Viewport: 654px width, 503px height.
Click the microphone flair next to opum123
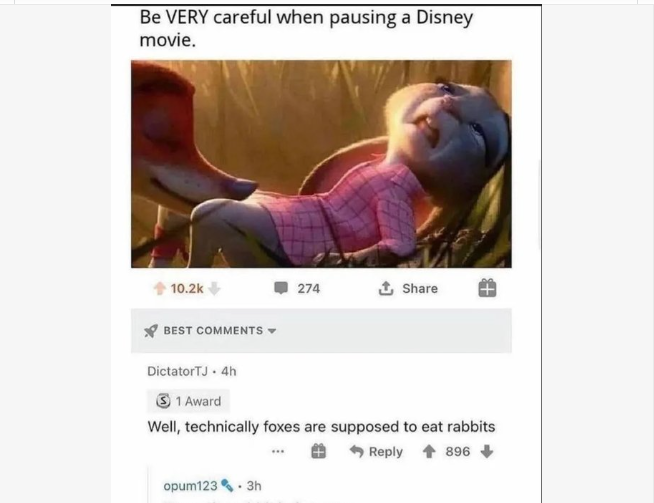pyautogui.click(x=227, y=485)
